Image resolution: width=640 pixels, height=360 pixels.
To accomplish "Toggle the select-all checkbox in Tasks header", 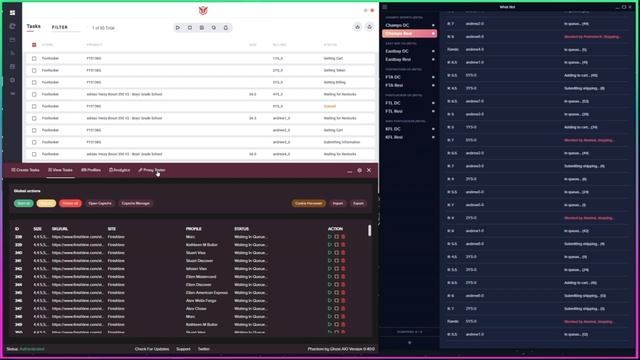I will click(34, 45).
